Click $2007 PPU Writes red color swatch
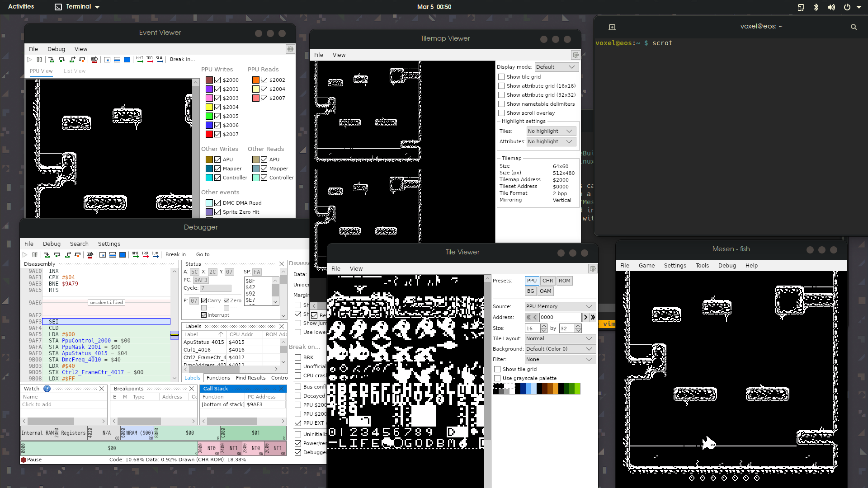This screenshot has height=488, width=868. tap(209, 134)
